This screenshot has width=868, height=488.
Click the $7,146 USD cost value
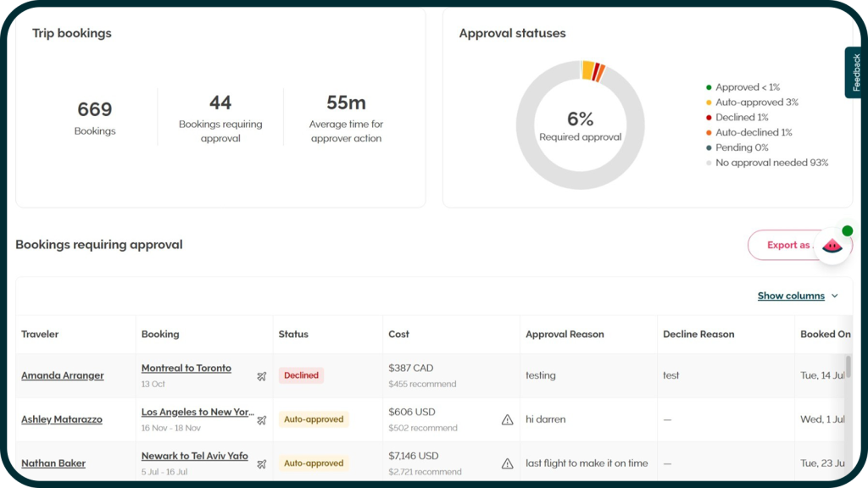[414, 456]
